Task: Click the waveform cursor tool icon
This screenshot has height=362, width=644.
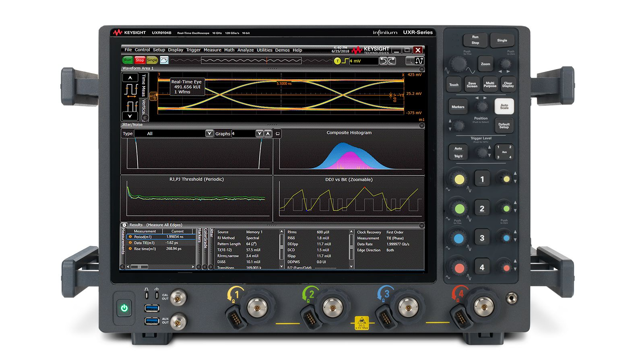Action: point(410,61)
